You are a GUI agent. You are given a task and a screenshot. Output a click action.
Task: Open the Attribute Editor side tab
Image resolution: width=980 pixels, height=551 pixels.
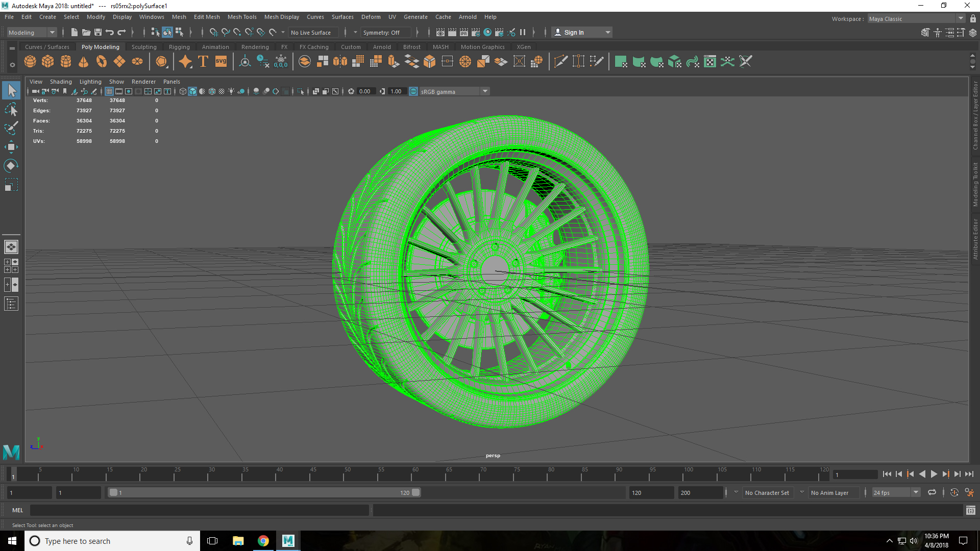pyautogui.click(x=975, y=239)
